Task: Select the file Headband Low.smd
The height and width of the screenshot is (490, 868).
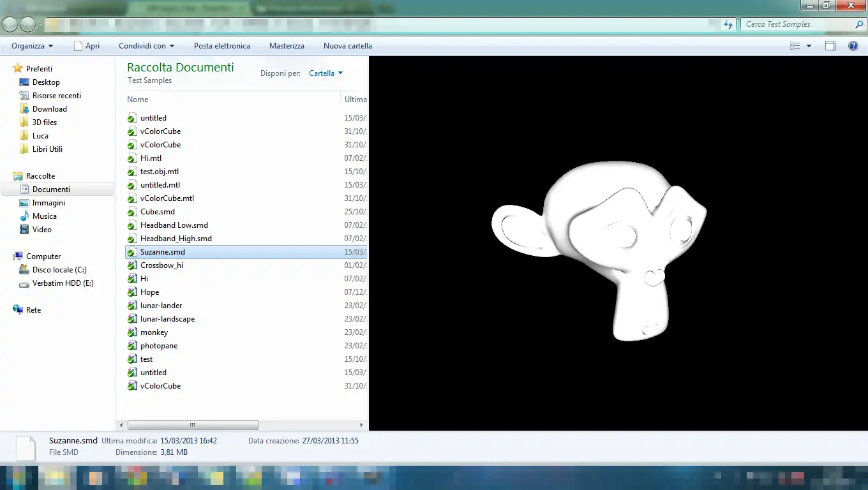Action: click(x=174, y=225)
